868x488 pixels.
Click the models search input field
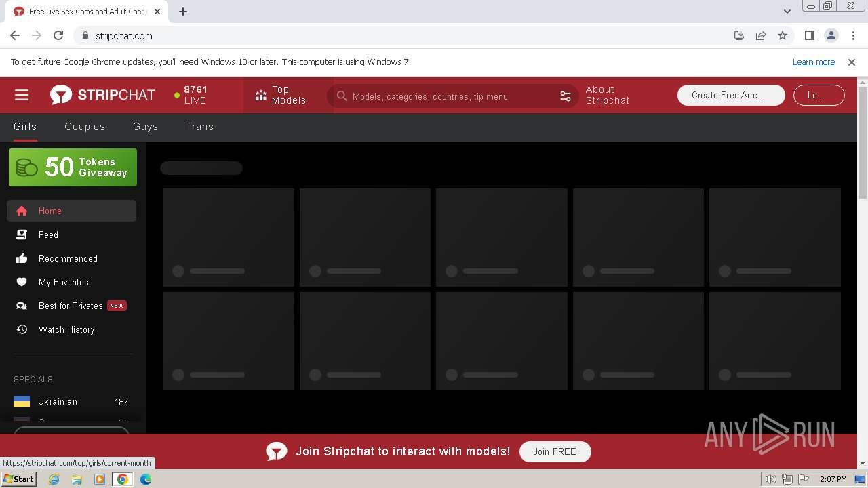click(453, 96)
